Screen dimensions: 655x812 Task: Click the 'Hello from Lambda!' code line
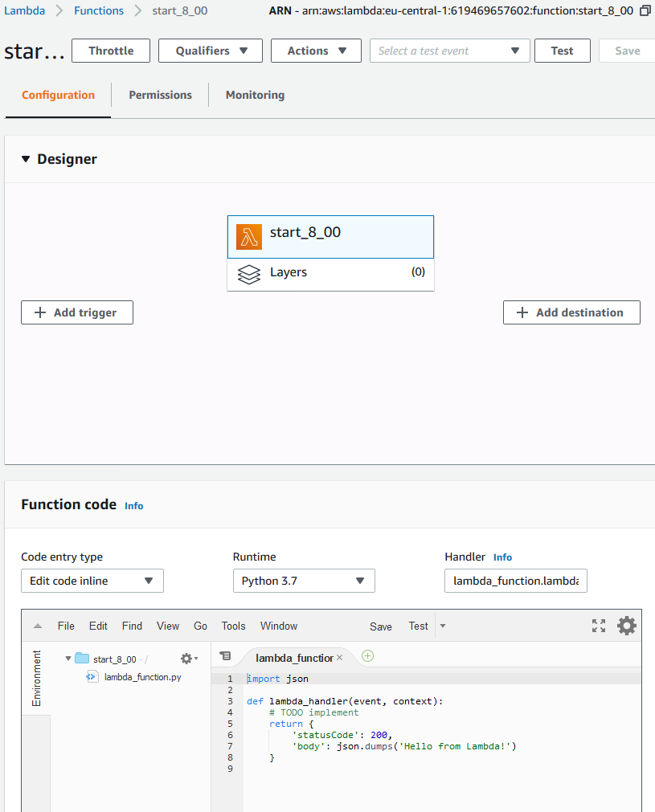tap(404, 746)
